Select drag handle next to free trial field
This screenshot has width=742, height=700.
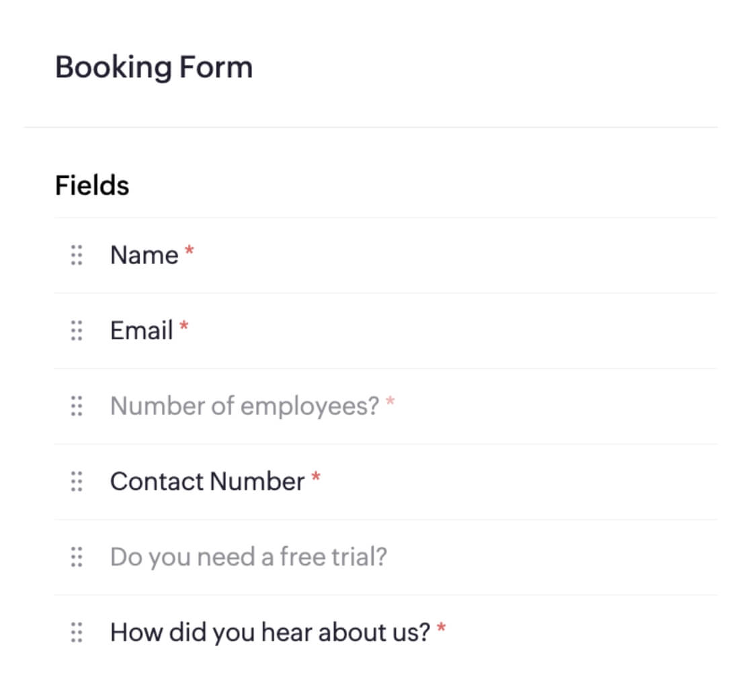point(77,557)
